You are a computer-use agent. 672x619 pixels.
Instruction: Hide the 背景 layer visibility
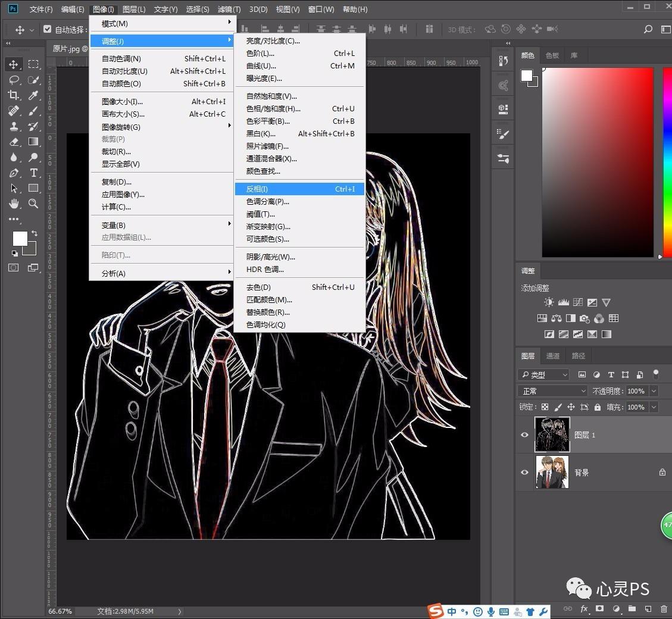coord(524,473)
